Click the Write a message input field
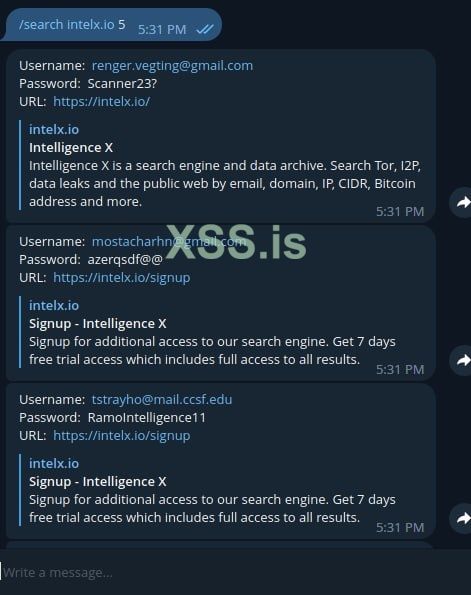The height and width of the screenshot is (595, 471). (235, 572)
